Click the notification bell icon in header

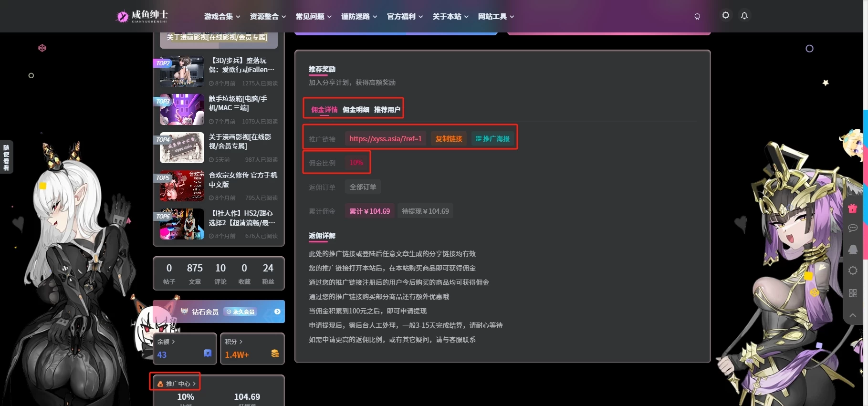coord(744,16)
